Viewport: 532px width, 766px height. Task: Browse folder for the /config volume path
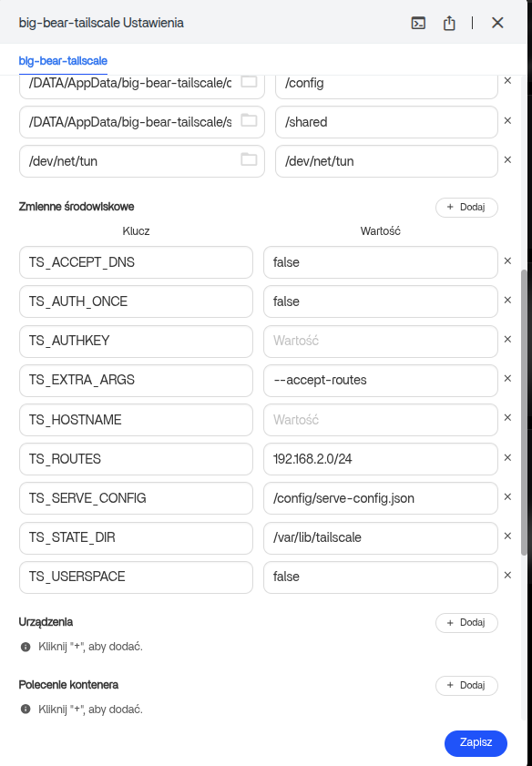pyautogui.click(x=249, y=82)
